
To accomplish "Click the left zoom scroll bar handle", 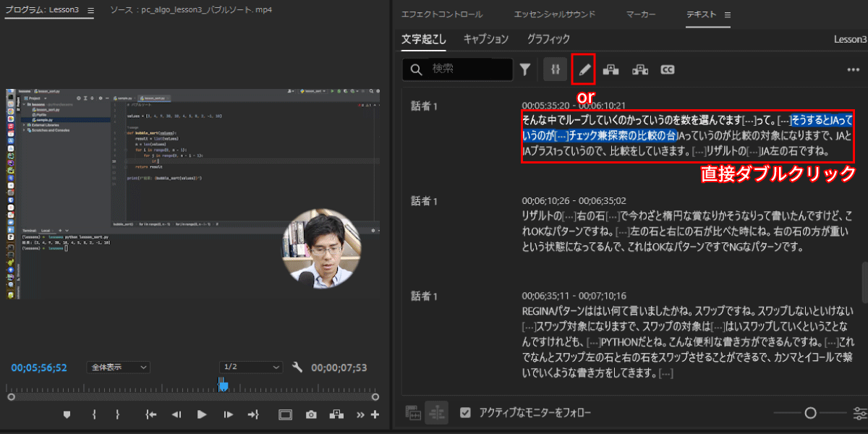I will coord(11,396).
